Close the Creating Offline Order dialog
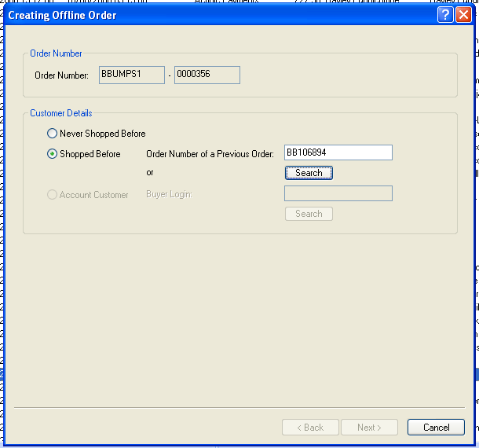 point(463,15)
